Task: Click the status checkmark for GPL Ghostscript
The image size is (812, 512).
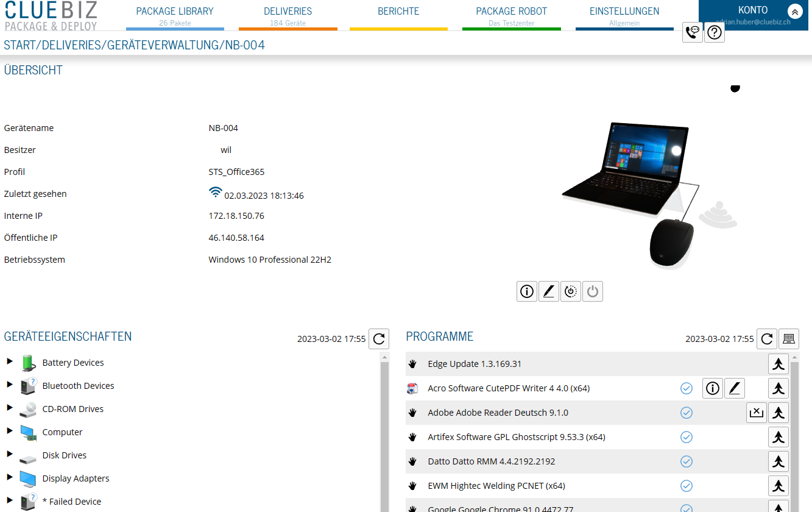Action: point(687,437)
